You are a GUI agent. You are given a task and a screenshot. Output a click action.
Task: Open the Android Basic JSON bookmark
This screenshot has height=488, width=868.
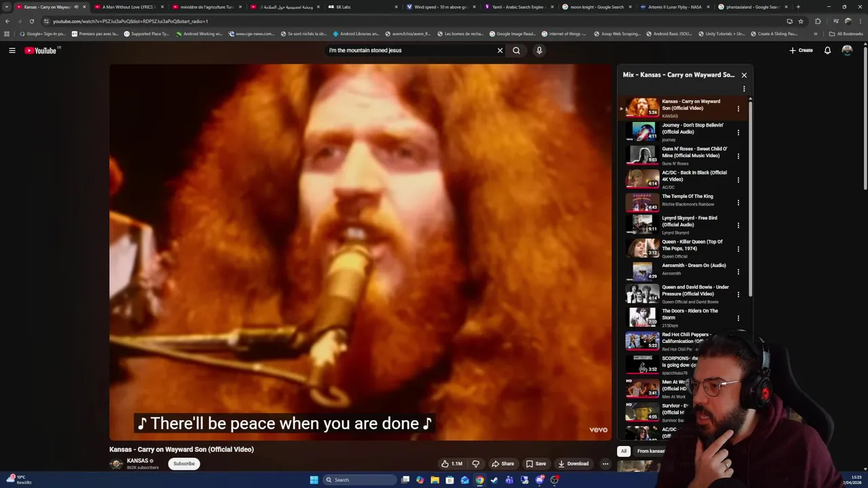tap(669, 33)
